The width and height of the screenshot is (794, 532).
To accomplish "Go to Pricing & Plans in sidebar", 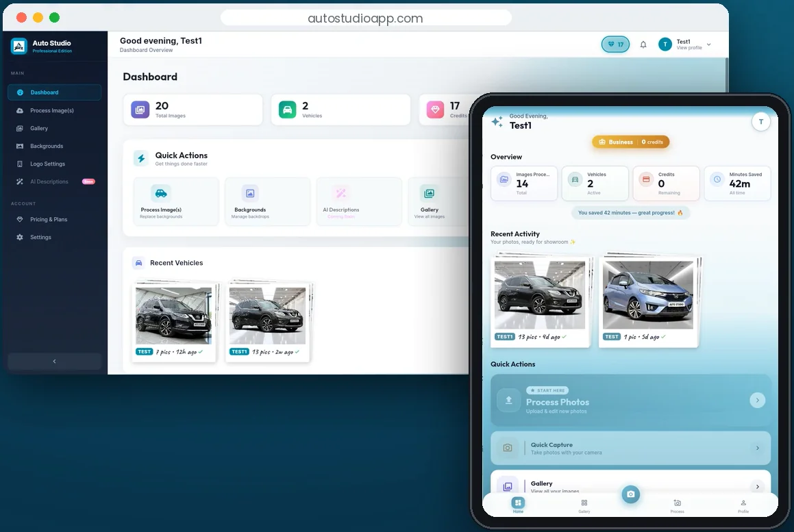I will [54, 219].
